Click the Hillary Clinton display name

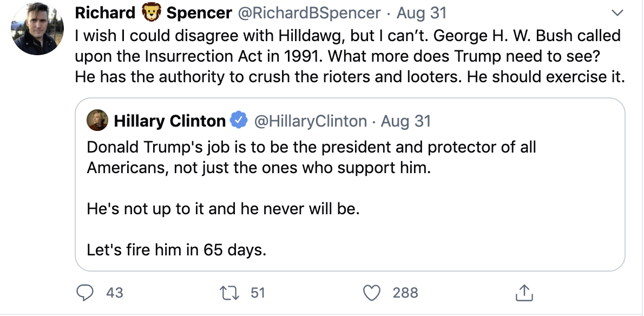point(169,121)
